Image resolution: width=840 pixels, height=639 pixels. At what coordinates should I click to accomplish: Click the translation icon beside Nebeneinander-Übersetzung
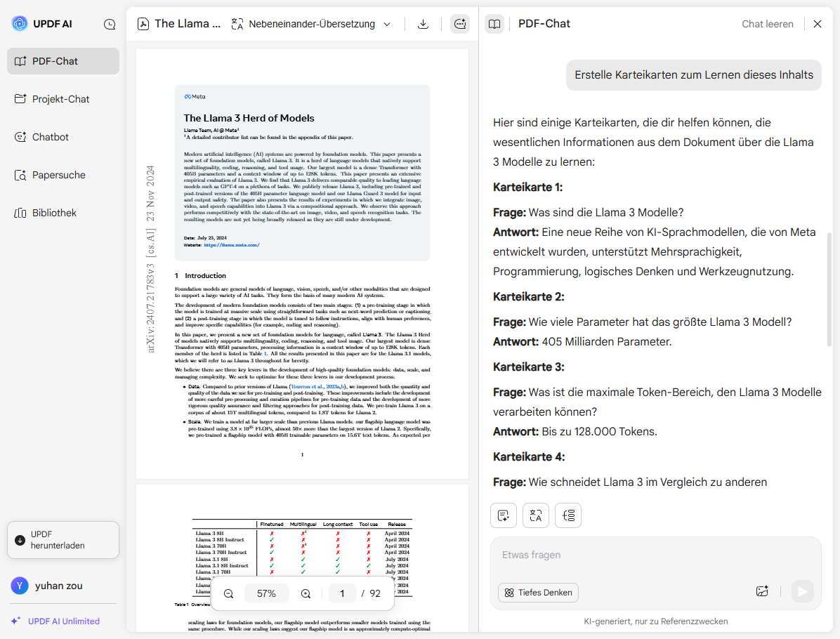(x=237, y=24)
